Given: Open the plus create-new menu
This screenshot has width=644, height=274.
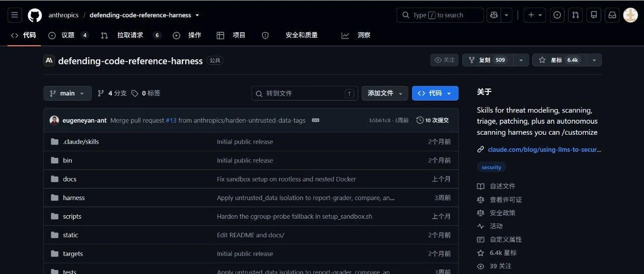Looking at the screenshot, I should tap(534, 15).
